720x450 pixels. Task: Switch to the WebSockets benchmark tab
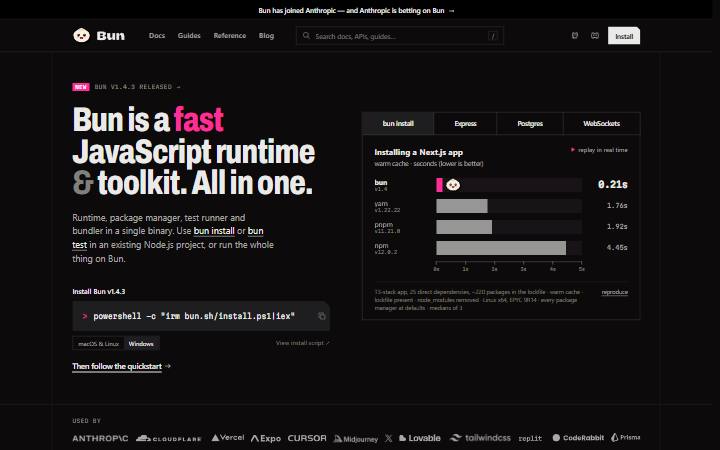pyautogui.click(x=602, y=124)
